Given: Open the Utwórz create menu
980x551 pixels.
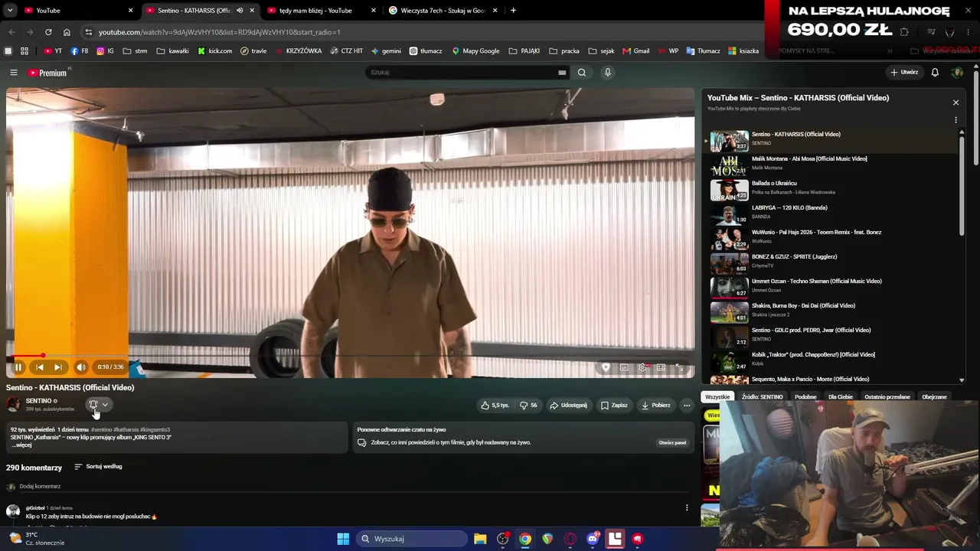Looking at the screenshot, I should [x=904, y=73].
